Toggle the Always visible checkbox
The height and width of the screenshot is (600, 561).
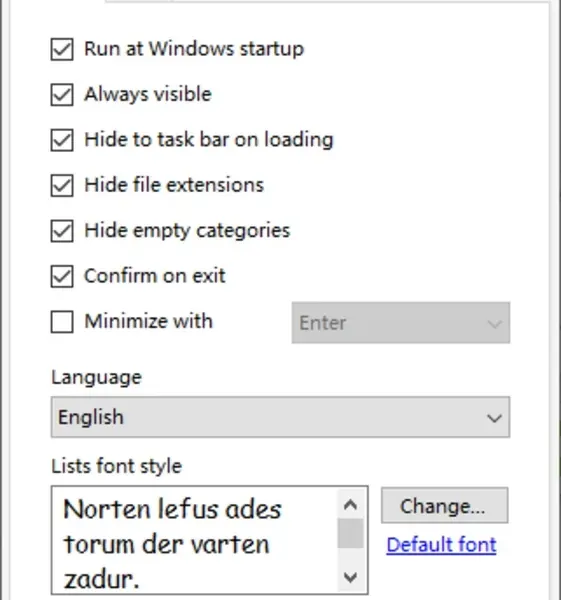62,95
